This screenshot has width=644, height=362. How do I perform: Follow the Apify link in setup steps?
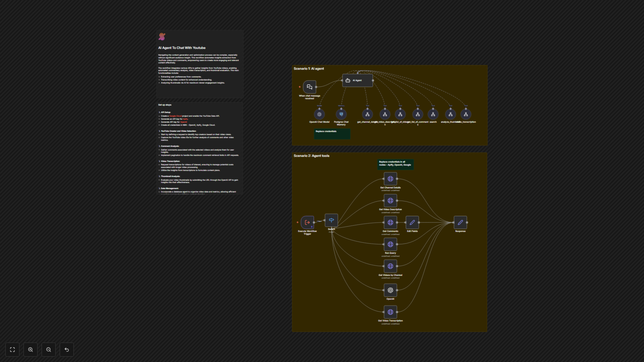185,119
